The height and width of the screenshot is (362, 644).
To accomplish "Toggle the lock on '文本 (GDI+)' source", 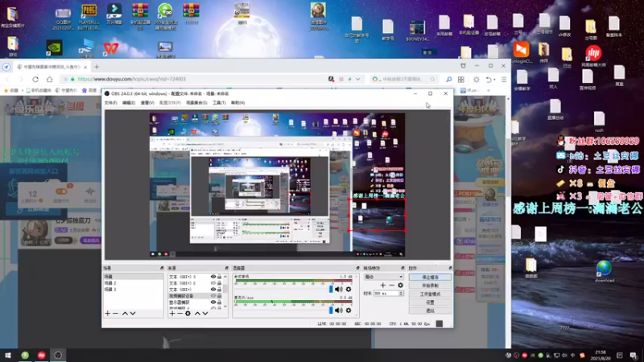I will tap(219, 290).
